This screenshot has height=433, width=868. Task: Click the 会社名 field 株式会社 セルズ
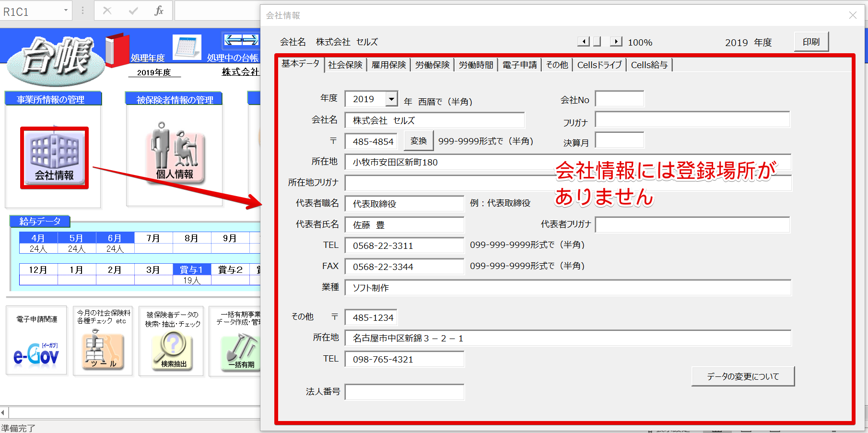click(434, 120)
